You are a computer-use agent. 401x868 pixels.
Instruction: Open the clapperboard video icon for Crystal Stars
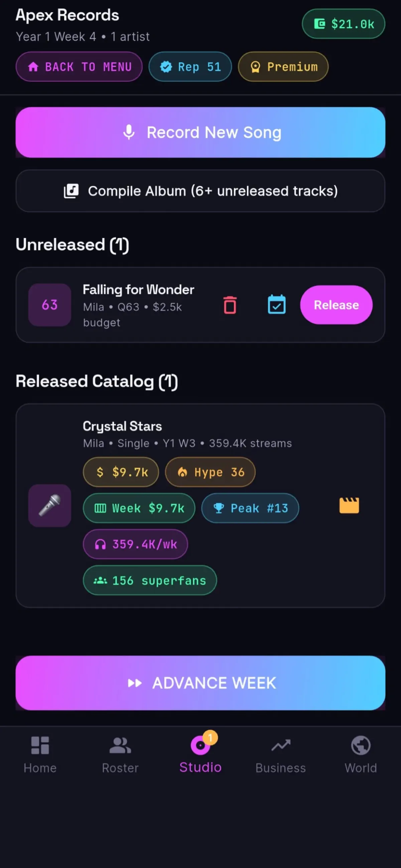coord(349,505)
